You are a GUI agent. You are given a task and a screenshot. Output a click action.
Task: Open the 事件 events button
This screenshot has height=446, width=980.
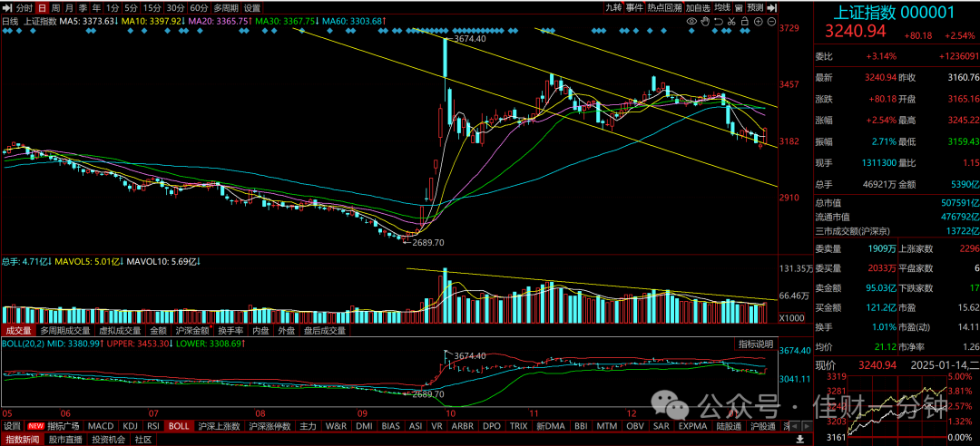pyautogui.click(x=633, y=7)
